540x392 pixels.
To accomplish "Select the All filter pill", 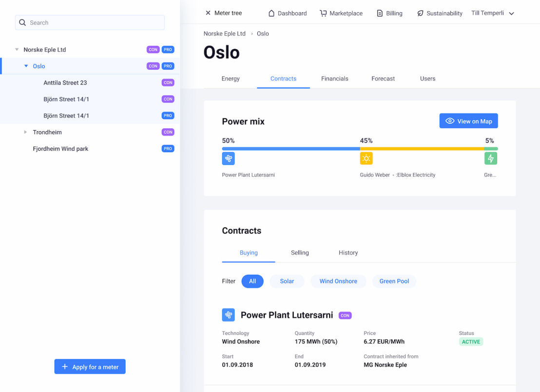I will pos(252,281).
